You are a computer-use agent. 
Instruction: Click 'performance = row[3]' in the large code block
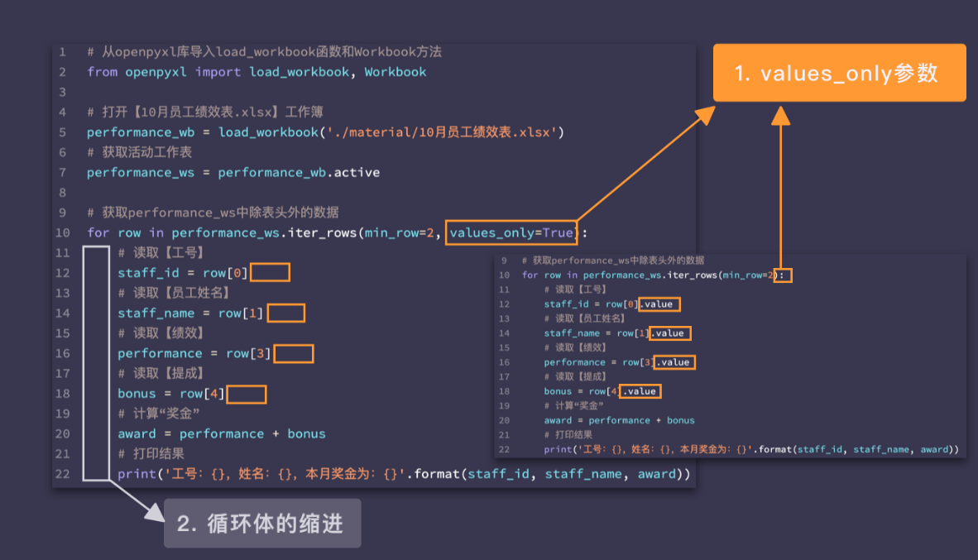coord(194,353)
